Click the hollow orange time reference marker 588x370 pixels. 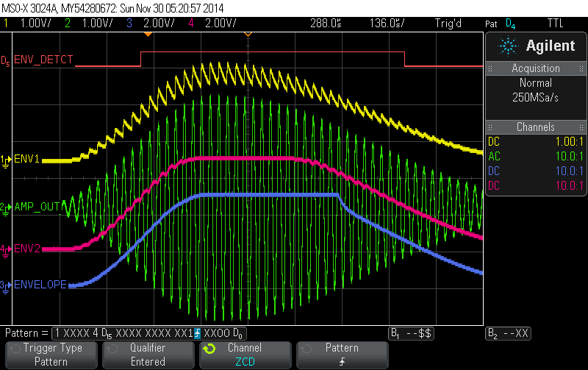click(x=248, y=34)
